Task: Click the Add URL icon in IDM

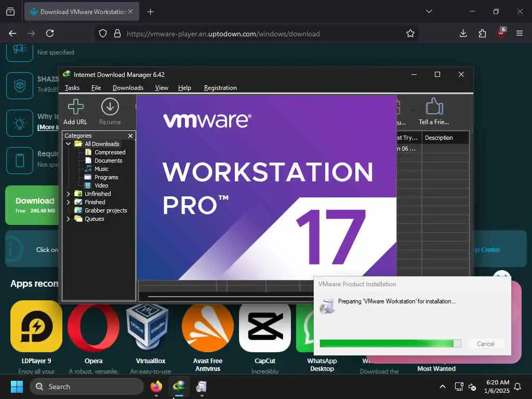Action: click(75, 107)
